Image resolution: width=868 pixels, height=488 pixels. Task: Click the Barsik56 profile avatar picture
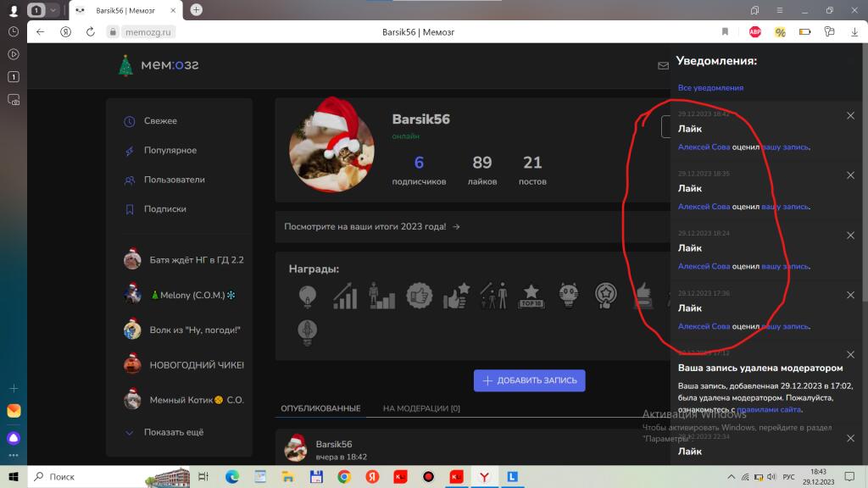tap(331, 147)
